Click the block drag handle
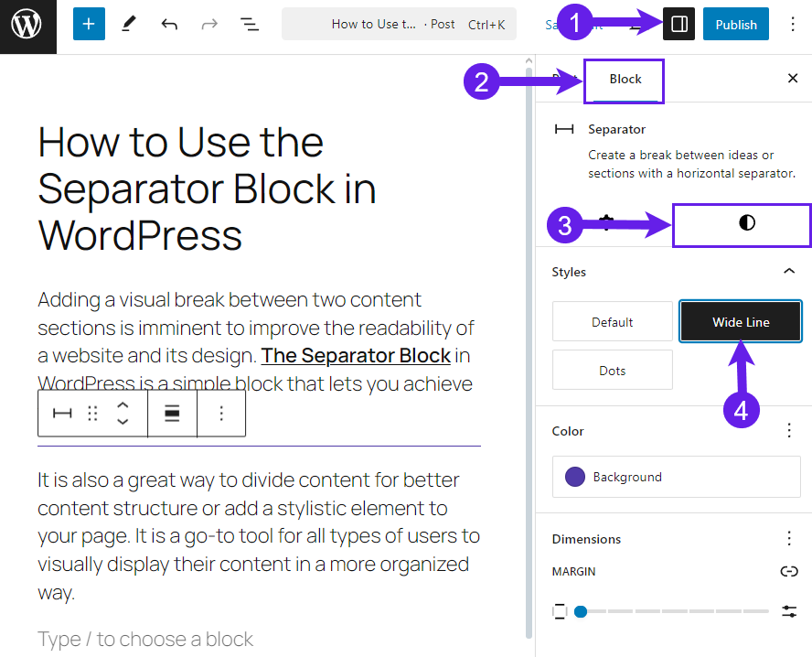The width and height of the screenshot is (812, 657). point(92,413)
